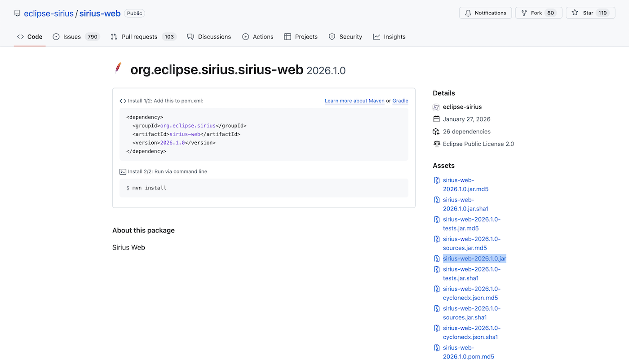Click file icon beside sources.jar.md5 asset
Image resolution: width=629 pixels, height=364 pixels.
pyautogui.click(x=437, y=239)
